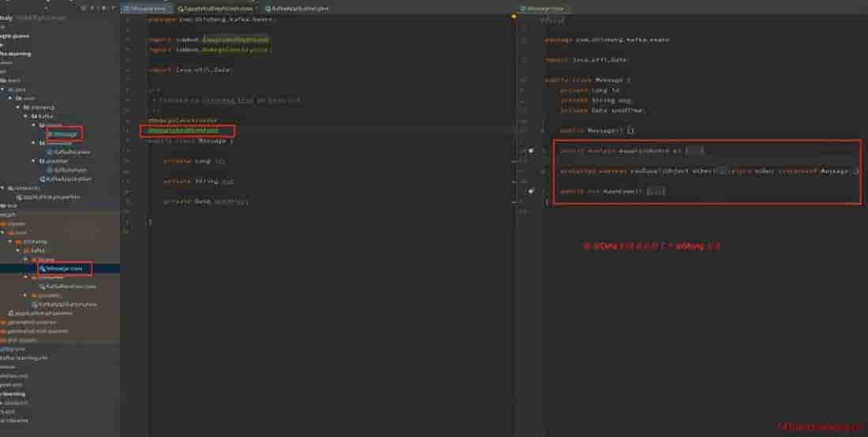
Task: Switch to the second editor tab
Action: 215,8
